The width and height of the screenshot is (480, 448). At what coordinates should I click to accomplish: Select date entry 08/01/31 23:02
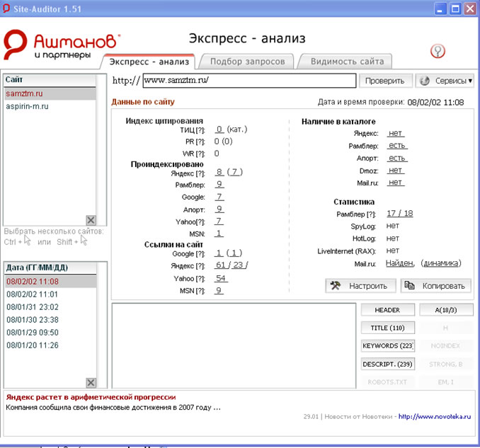coord(33,306)
